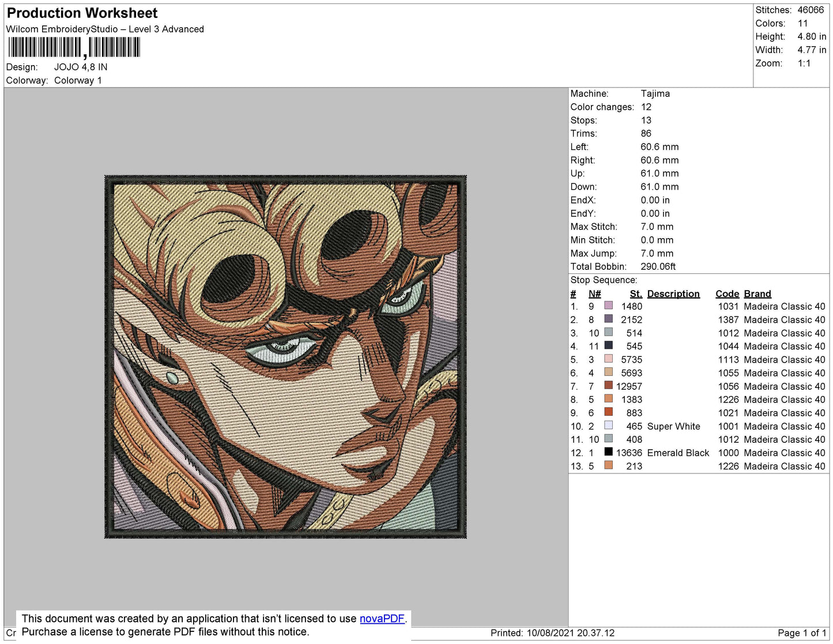Click stitch count 13636 in row 12
The height and width of the screenshot is (644, 833).
[629, 453]
